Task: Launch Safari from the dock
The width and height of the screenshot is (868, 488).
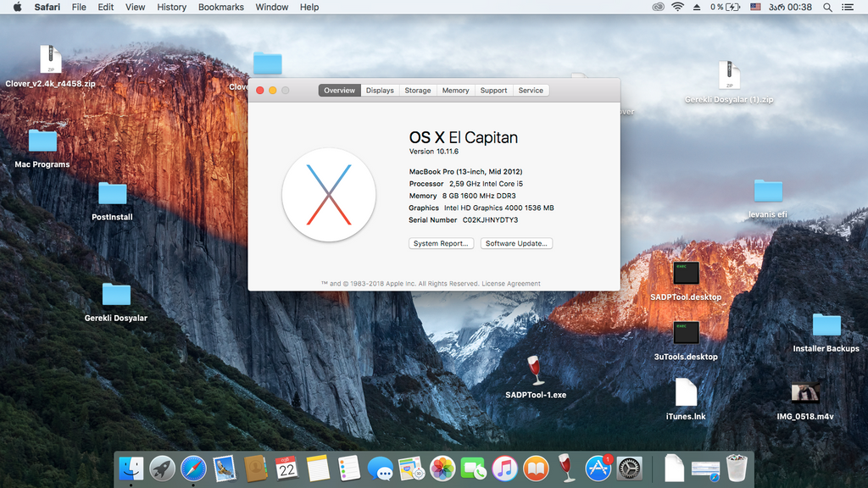Action: (x=193, y=469)
